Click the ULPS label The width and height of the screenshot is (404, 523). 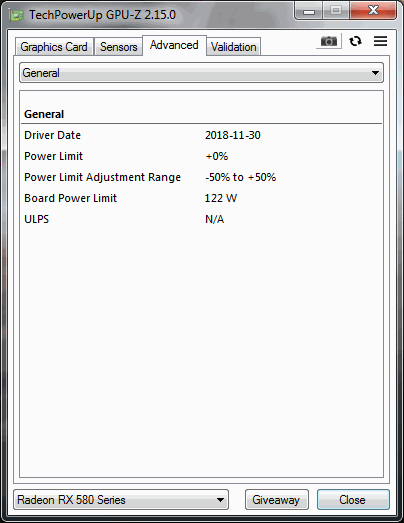point(36,219)
